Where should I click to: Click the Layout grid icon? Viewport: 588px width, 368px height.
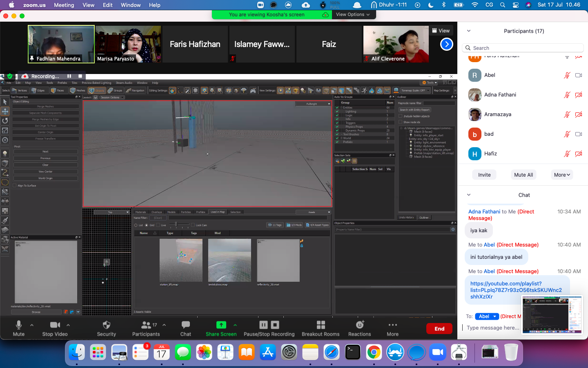[96, 97]
